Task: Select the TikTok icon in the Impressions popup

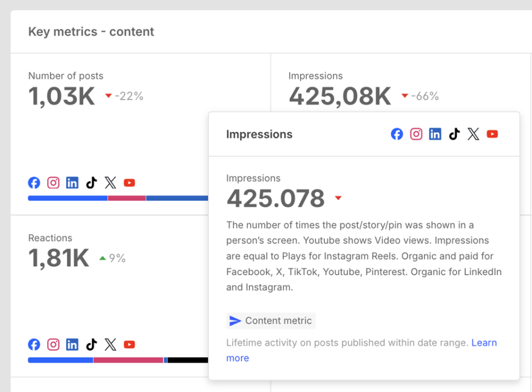Action: click(x=454, y=134)
